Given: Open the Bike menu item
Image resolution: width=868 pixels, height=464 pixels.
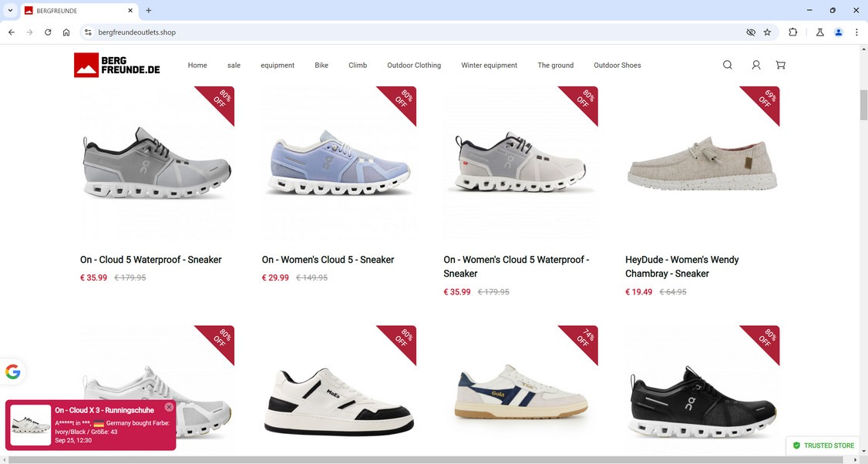Looking at the screenshot, I should click(x=321, y=66).
